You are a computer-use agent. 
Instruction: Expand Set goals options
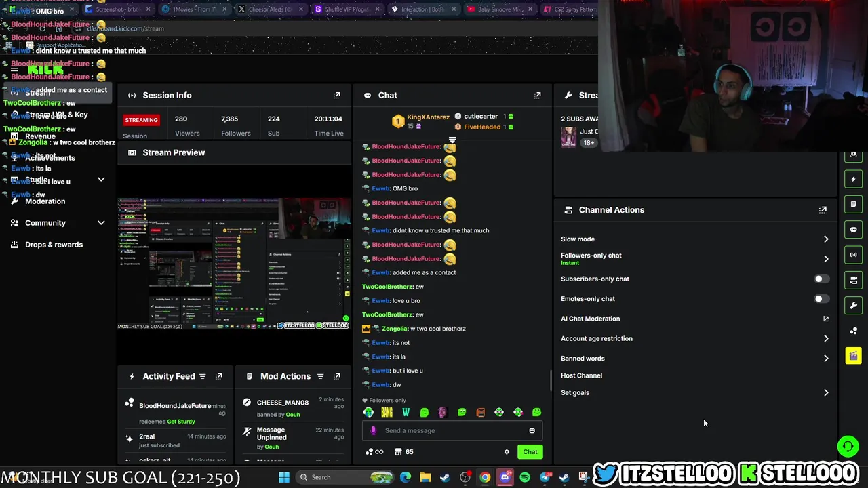tap(826, 392)
